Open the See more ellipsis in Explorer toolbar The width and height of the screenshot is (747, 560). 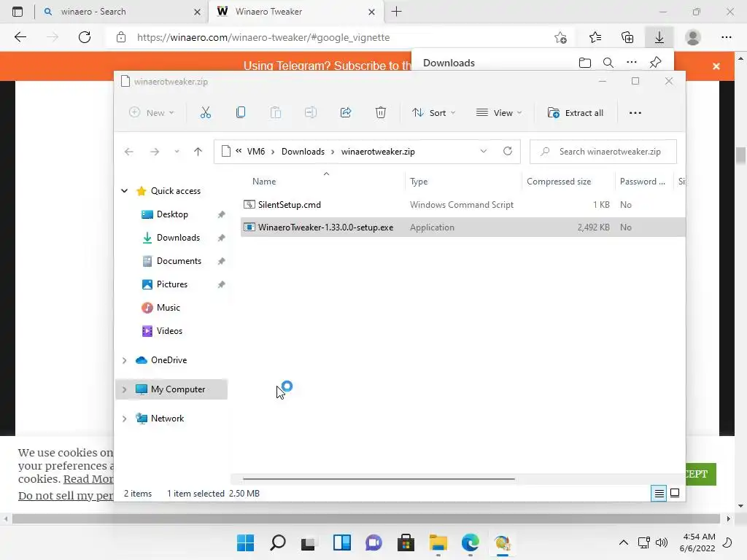click(x=635, y=113)
